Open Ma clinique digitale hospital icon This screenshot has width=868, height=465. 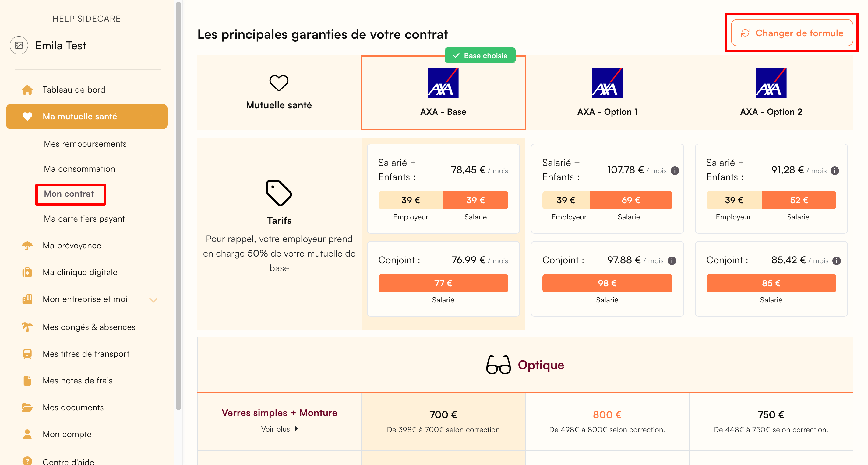pyautogui.click(x=27, y=272)
